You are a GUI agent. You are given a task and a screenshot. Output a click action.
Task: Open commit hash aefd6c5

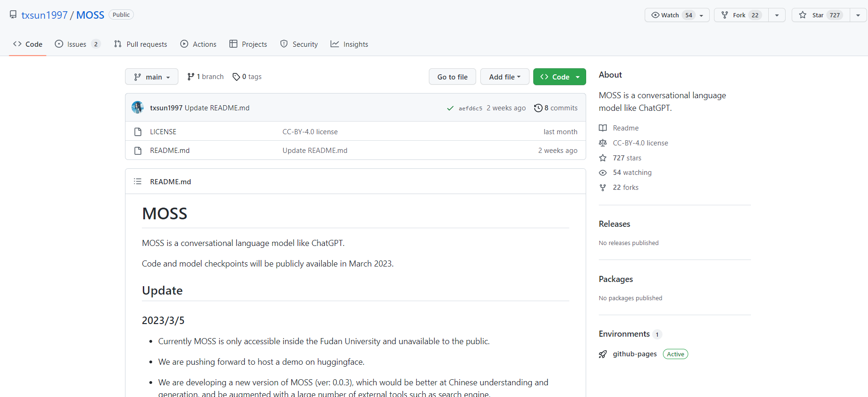point(471,108)
